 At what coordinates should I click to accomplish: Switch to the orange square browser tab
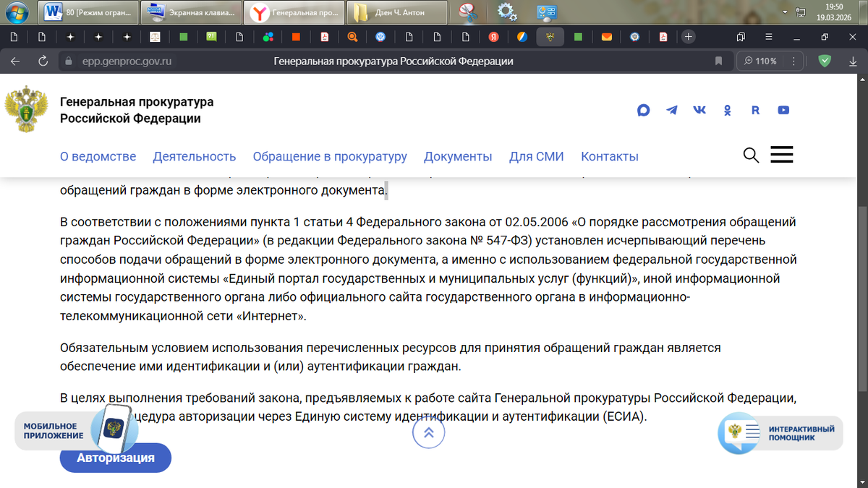pos(296,37)
